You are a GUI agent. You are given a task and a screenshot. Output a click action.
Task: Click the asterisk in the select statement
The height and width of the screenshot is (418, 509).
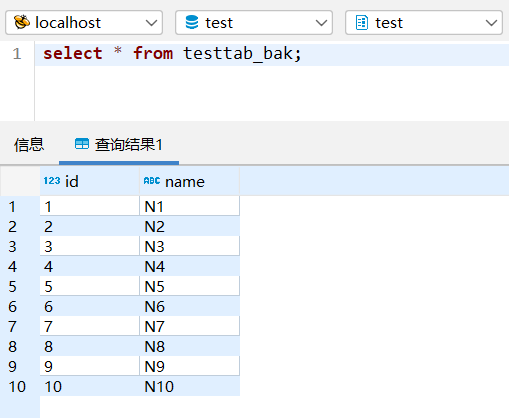[x=118, y=51]
